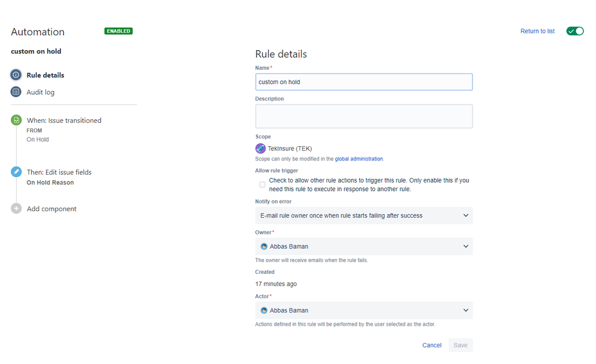Click into the Description text area
Viewport: 596px width, 364px height.
(364, 116)
